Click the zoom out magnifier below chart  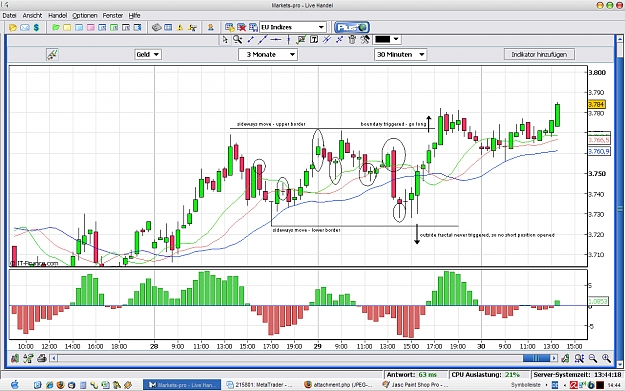[x=593, y=358]
